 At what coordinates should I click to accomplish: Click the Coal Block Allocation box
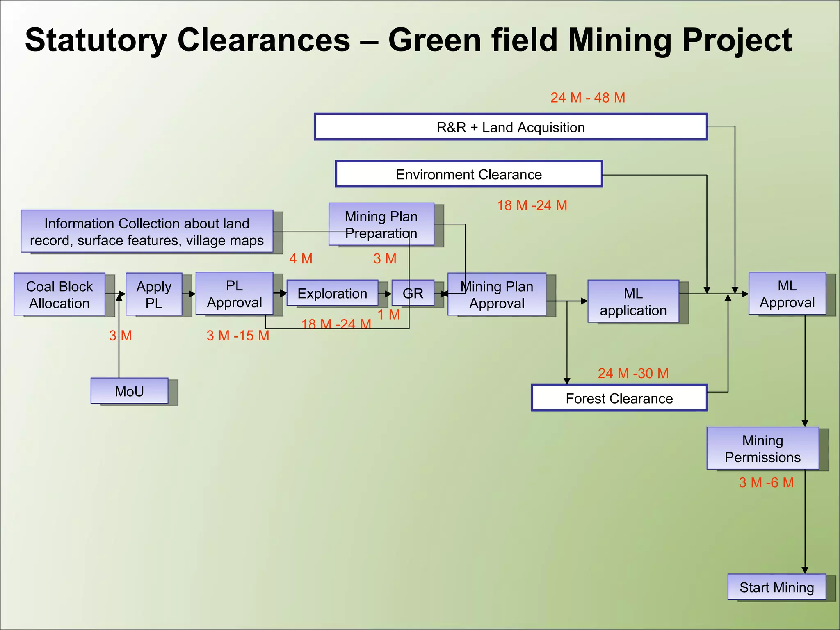pyautogui.click(x=59, y=294)
